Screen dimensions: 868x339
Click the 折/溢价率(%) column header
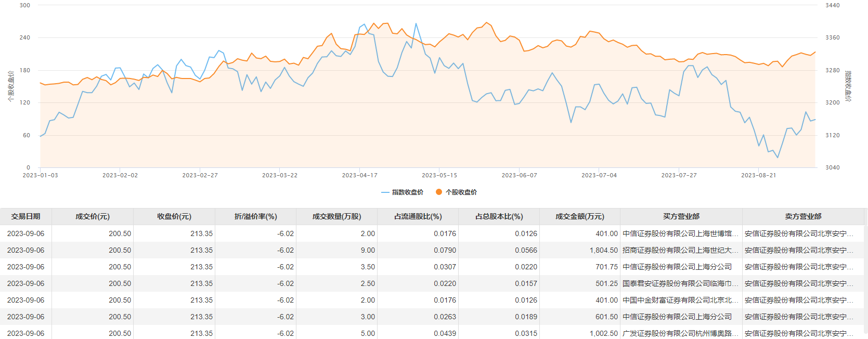coord(255,217)
